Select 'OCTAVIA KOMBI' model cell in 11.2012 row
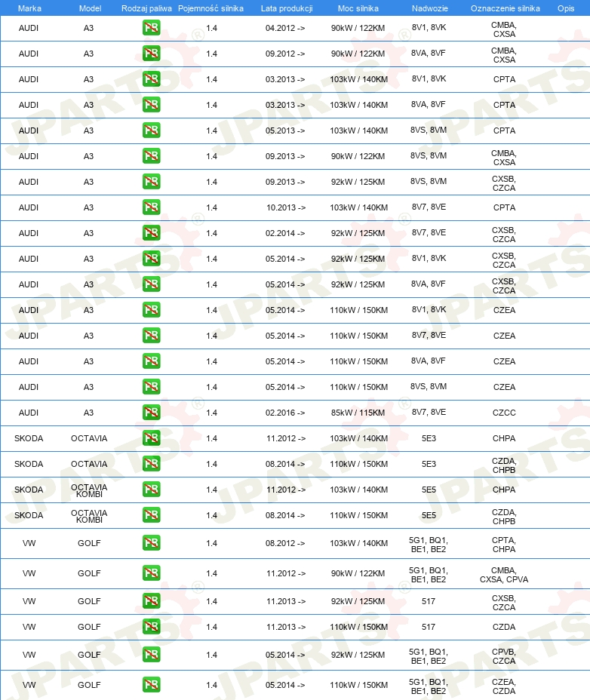 pyautogui.click(x=89, y=490)
